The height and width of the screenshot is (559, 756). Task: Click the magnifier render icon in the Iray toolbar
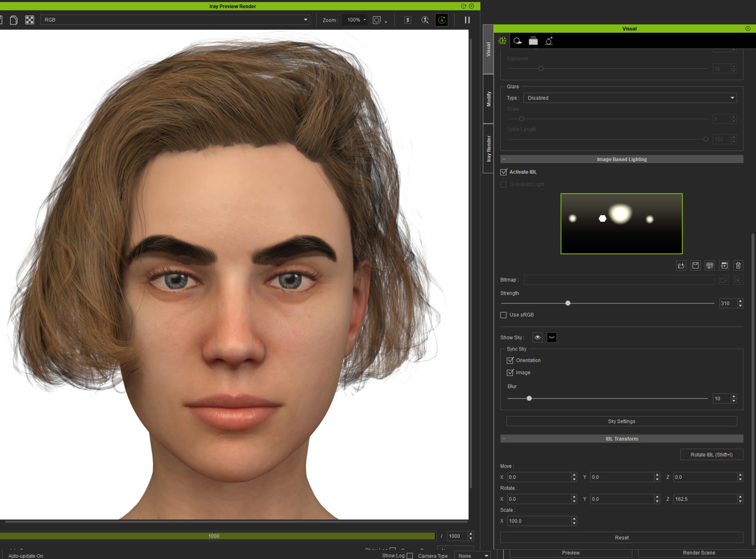(x=425, y=20)
